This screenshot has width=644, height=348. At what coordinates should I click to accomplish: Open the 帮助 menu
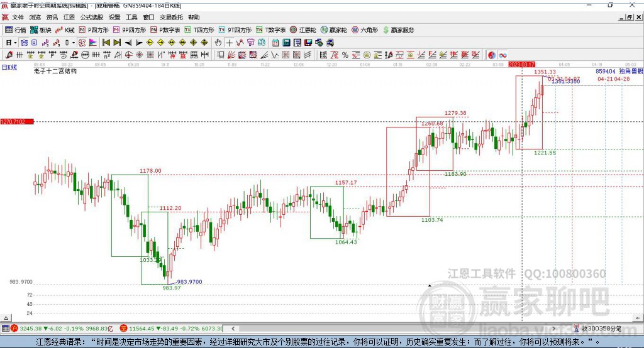pyautogui.click(x=194, y=17)
